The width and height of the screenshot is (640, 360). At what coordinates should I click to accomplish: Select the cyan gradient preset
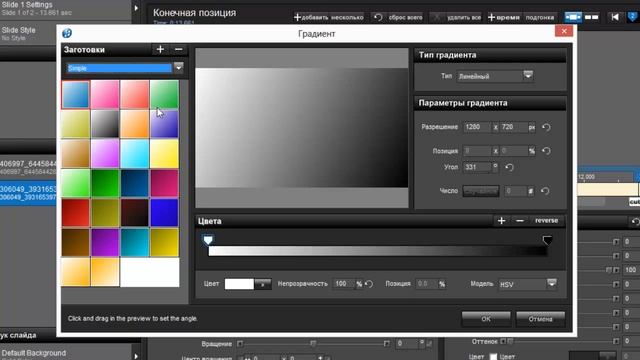pyautogui.click(x=134, y=154)
